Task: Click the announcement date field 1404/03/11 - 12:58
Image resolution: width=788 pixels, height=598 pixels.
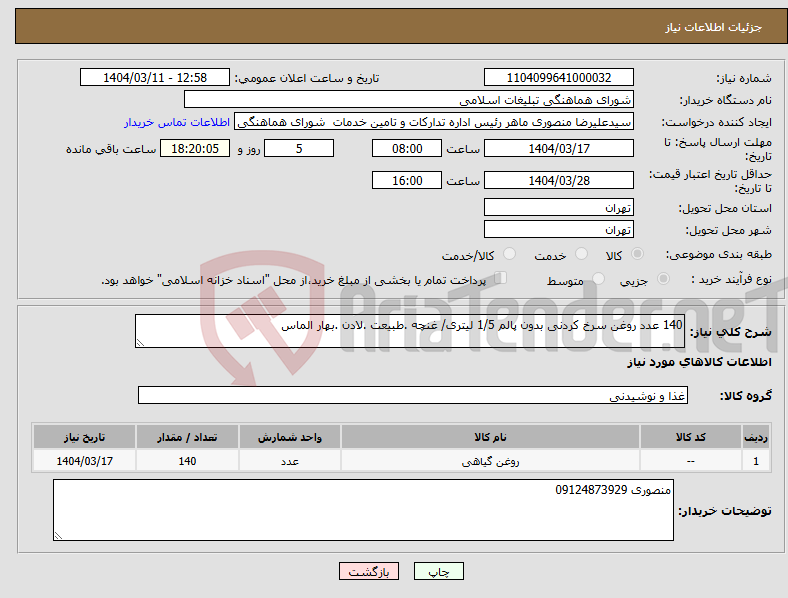Action: click(x=155, y=78)
